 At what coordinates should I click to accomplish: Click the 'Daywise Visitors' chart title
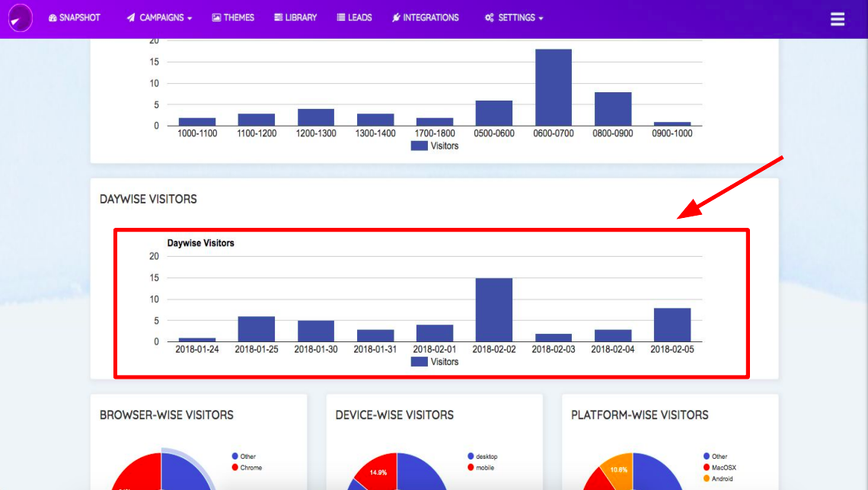coord(200,243)
